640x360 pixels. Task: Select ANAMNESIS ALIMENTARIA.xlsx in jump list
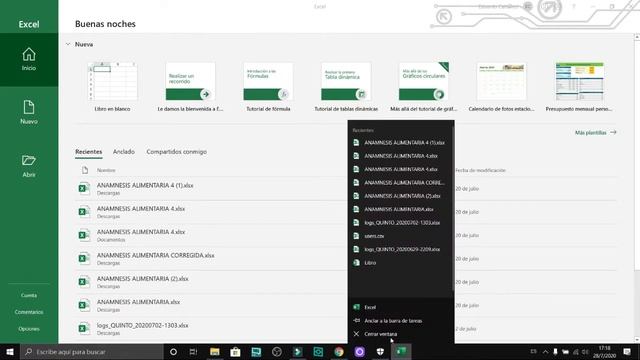[401, 209]
